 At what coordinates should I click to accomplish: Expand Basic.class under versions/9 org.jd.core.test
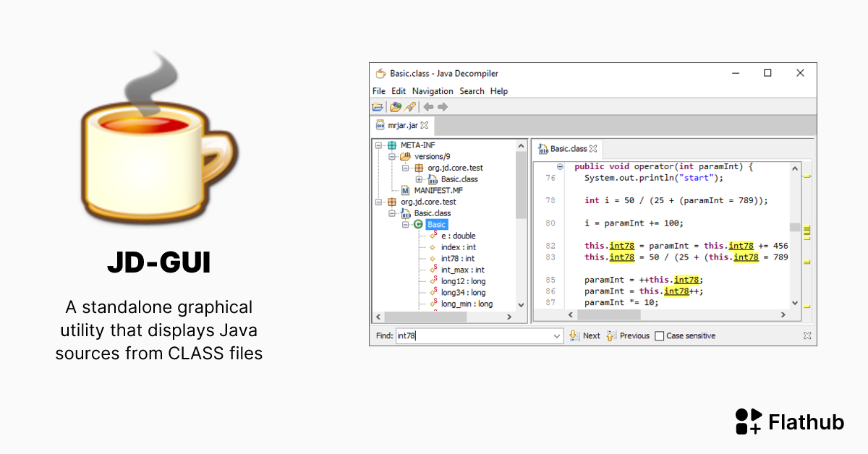click(x=419, y=179)
